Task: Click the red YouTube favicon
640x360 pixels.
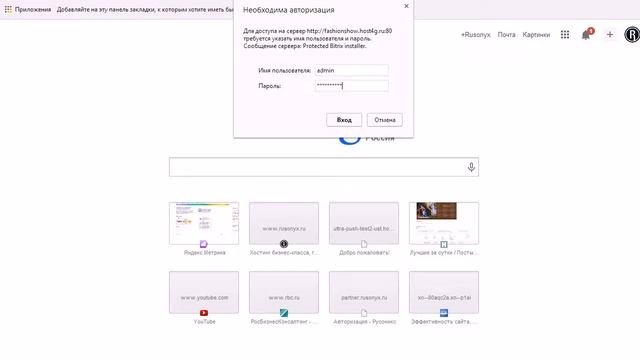Action: (204, 313)
